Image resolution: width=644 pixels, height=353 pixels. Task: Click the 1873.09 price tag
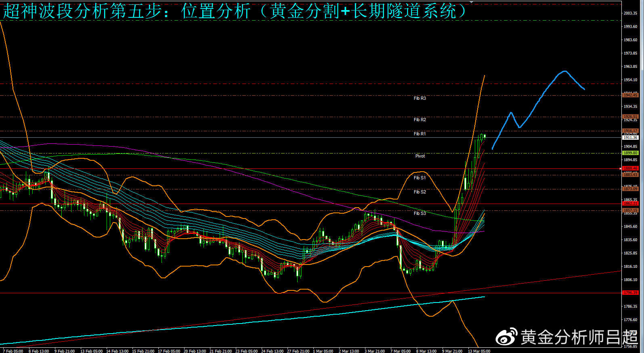click(x=630, y=189)
